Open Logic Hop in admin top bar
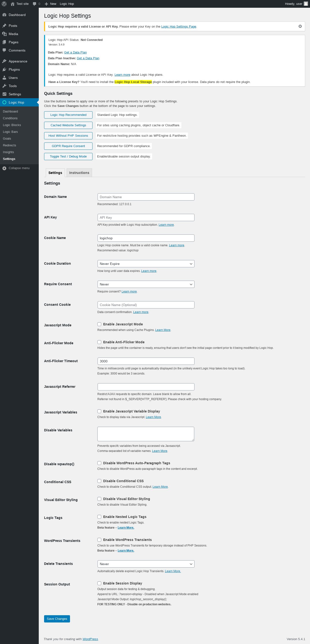The image size is (310, 644). (67, 4)
